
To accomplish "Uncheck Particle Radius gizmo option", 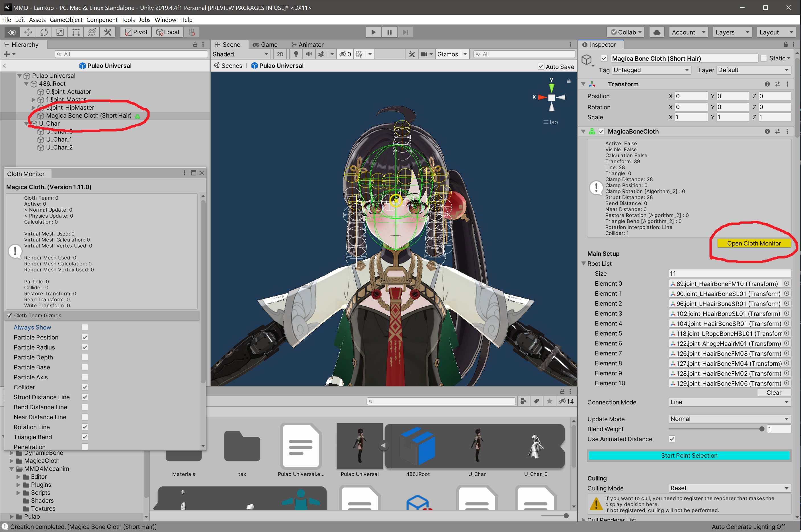I will coord(85,347).
